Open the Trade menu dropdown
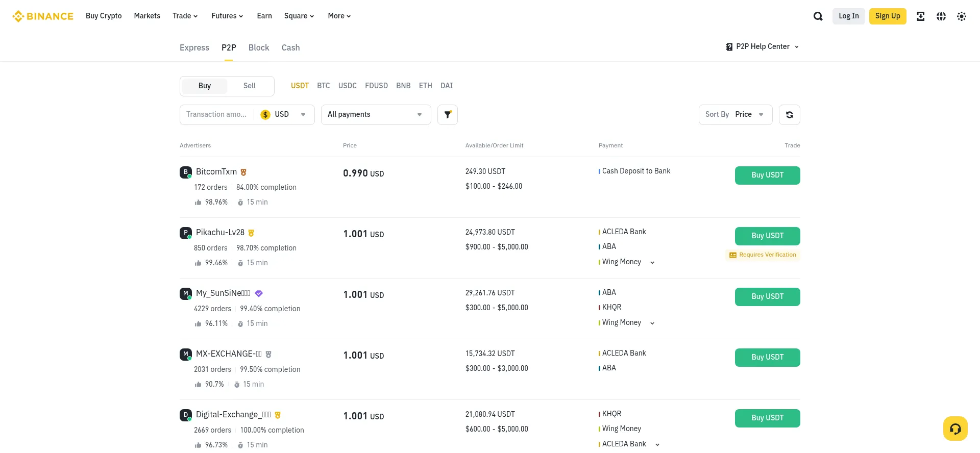 (x=185, y=16)
